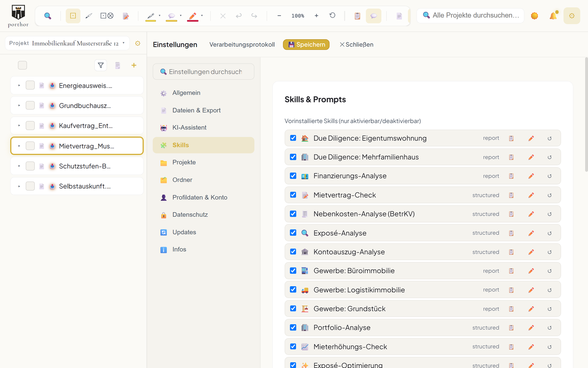Image resolution: width=588 pixels, height=368 pixels.
Task: Select the rectangle selection tool
Action: pos(73,16)
